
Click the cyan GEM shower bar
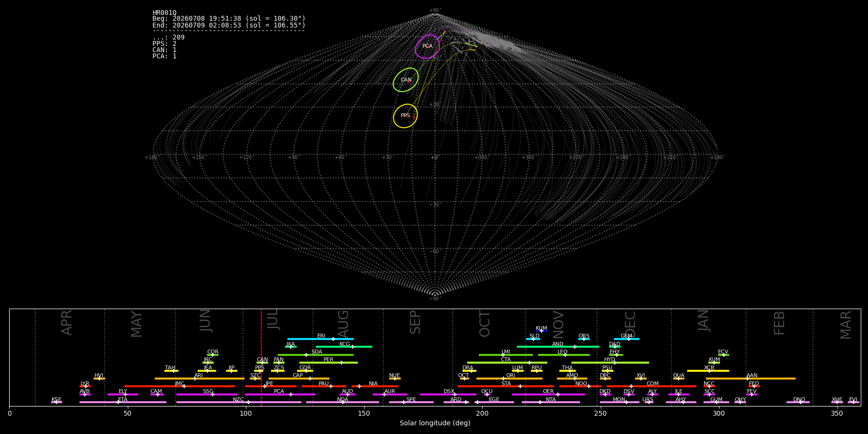click(626, 339)
